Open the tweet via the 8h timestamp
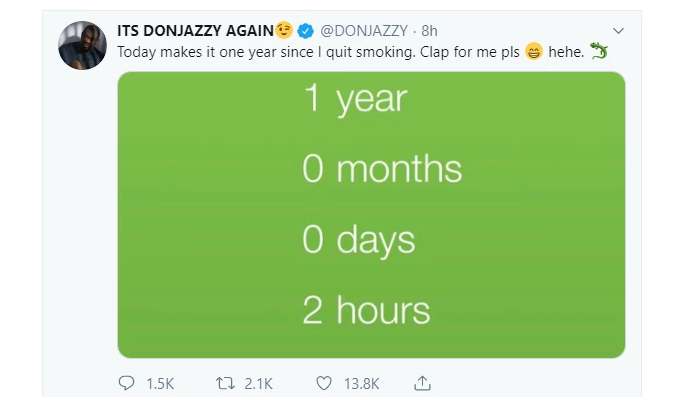Screen dimensions: 684x397 (429, 31)
